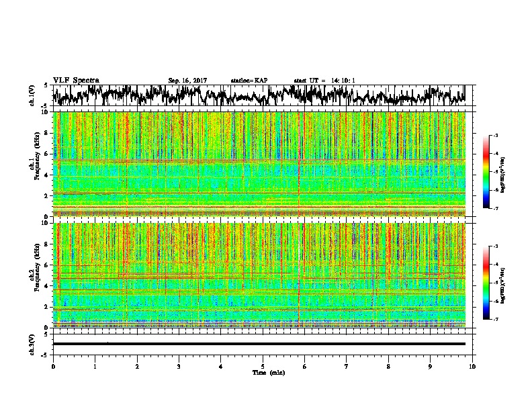Click the "ch.1(V)" axis label
532x411 pixels.
(x=32, y=96)
